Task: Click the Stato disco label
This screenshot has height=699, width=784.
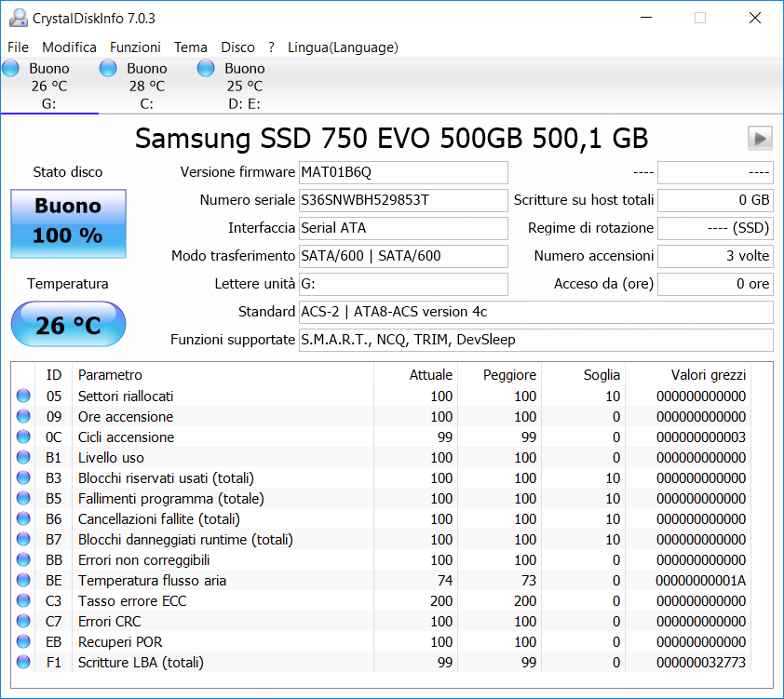Action: [x=68, y=172]
